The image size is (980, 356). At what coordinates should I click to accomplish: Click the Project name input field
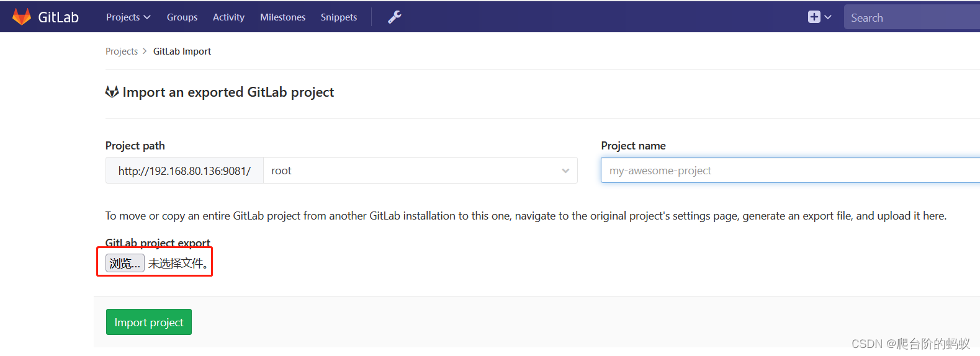(790, 171)
